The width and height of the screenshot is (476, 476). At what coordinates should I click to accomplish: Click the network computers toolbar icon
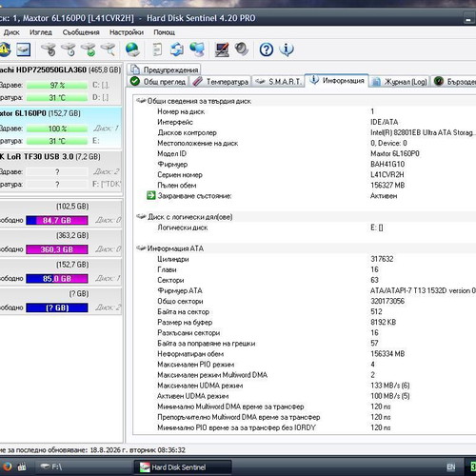pos(197,50)
